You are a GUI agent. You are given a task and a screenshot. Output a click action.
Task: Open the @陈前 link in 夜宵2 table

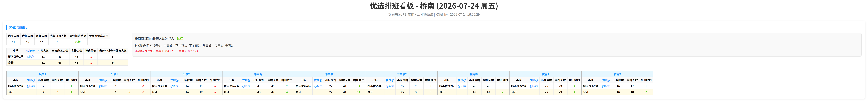[x=605, y=86]
